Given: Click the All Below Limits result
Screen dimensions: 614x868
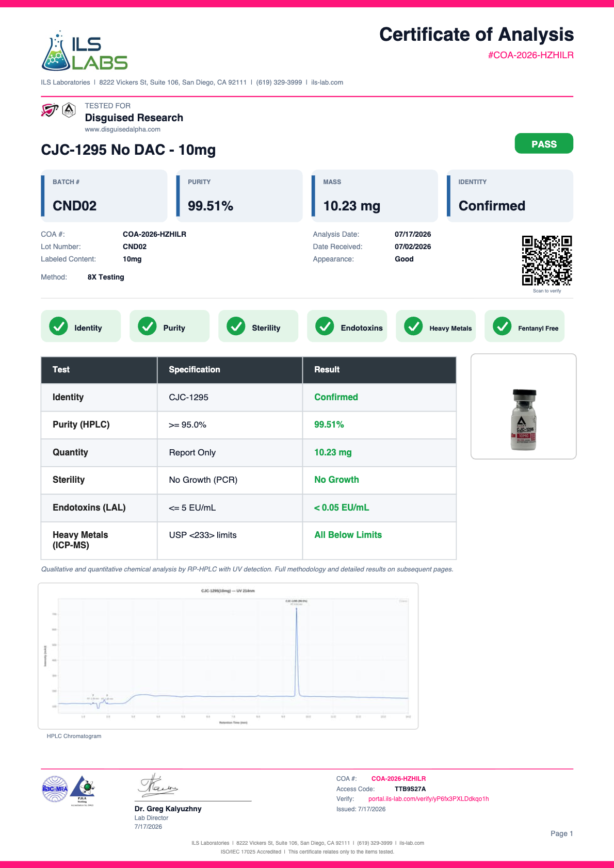Looking at the screenshot, I should tap(348, 535).
